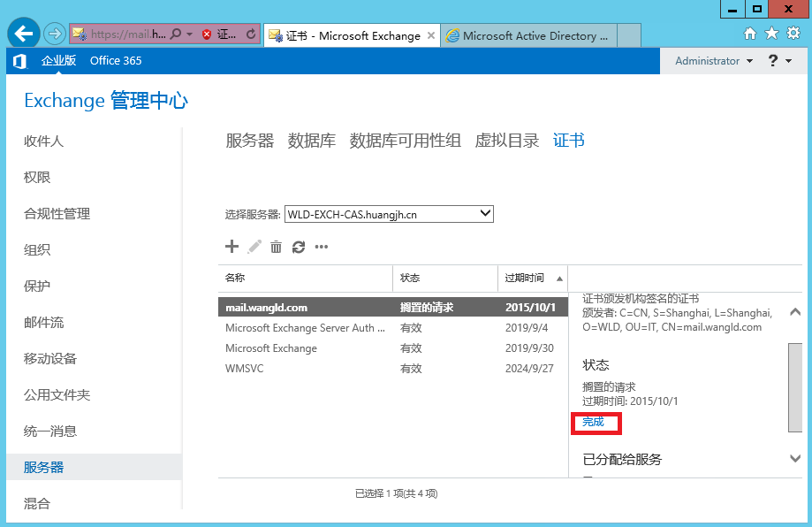Click the red certificate error shield icon
The width and height of the screenshot is (812, 527).
point(207,34)
